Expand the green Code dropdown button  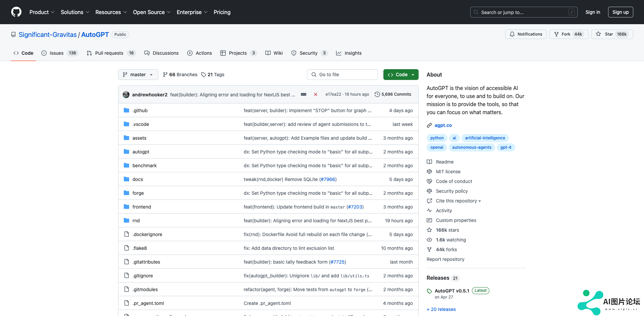[401, 75]
